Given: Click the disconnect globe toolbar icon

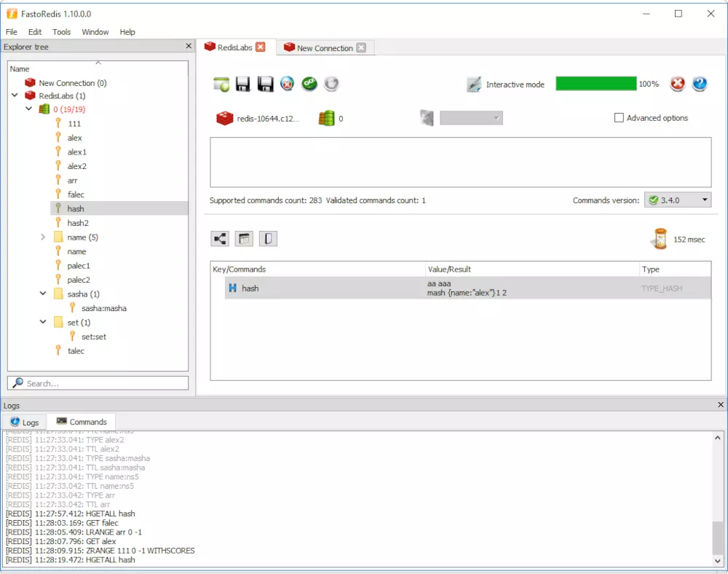Looking at the screenshot, I should pyautogui.click(x=287, y=84).
